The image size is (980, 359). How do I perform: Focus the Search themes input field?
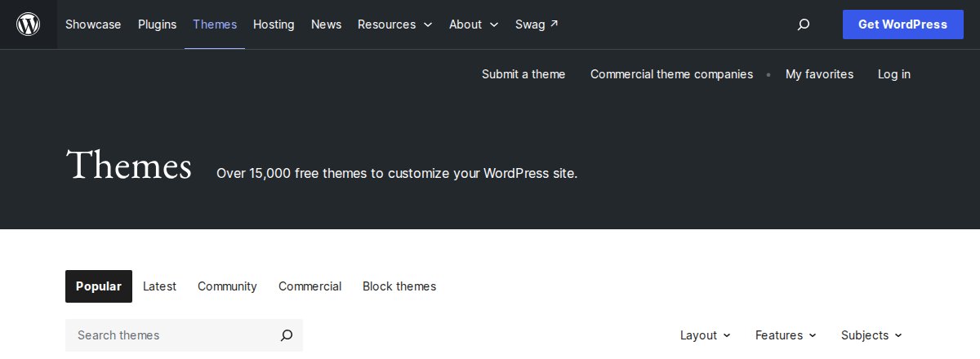(184, 335)
